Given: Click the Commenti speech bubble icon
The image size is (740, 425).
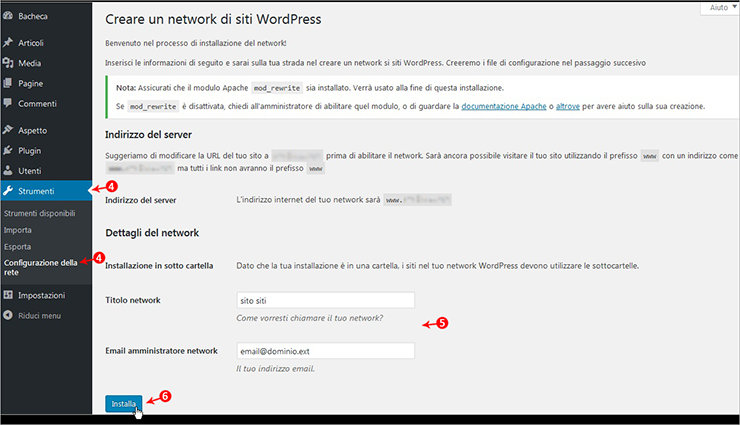Looking at the screenshot, I should [x=8, y=103].
